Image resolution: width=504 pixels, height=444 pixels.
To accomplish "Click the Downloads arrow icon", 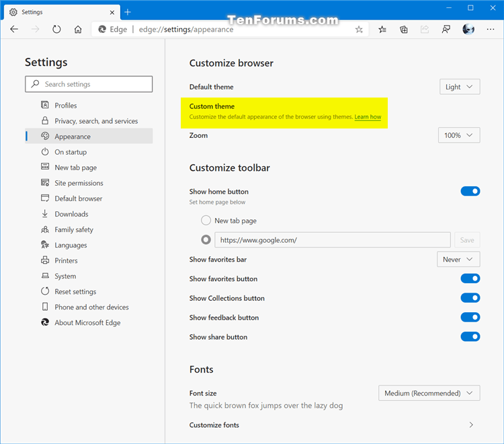I will pos(45,214).
